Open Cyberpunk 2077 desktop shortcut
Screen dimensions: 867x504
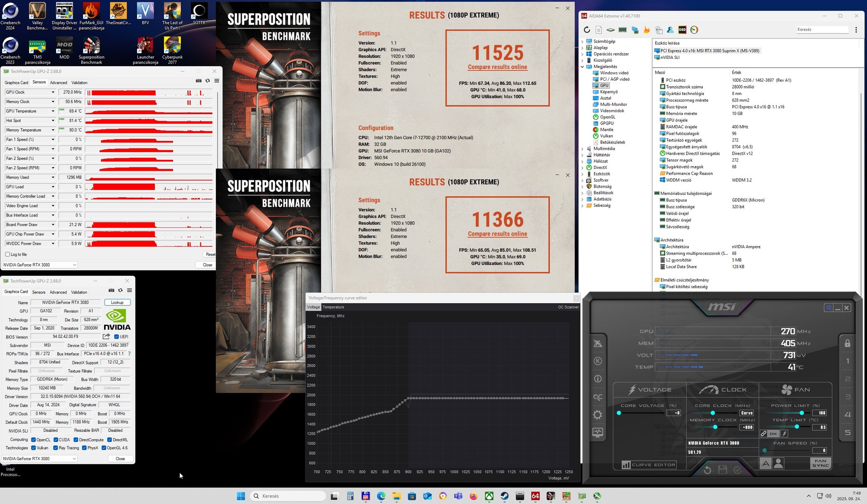click(x=172, y=50)
